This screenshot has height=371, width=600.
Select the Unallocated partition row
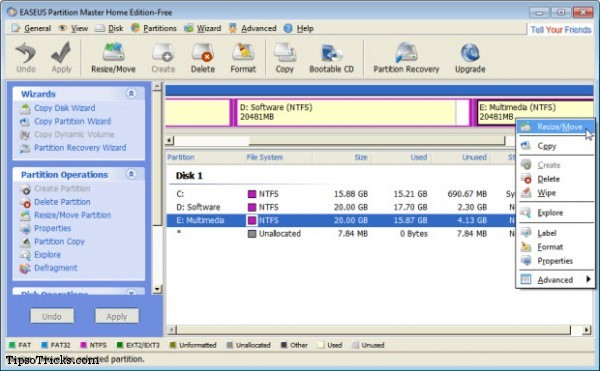click(341, 234)
